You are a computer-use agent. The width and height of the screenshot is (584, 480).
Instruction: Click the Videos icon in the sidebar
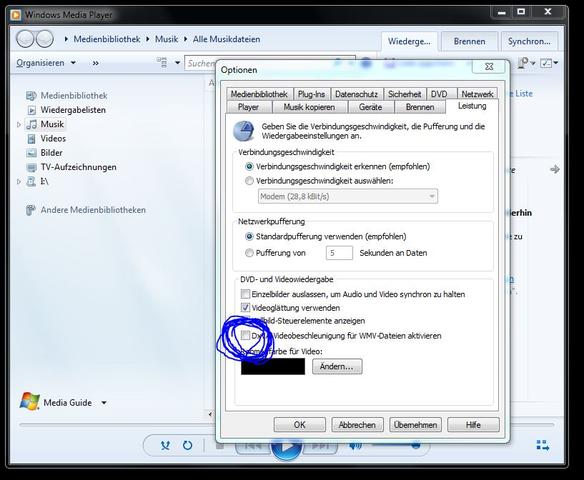pyautogui.click(x=32, y=139)
